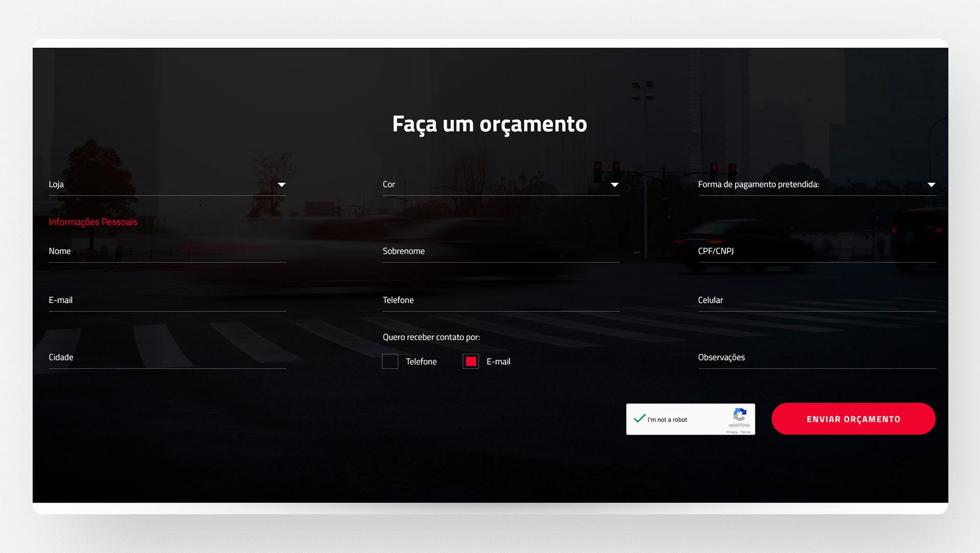Screen dimensions: 980x553
Task: Click the reCAPTCHA logo icon
Action: point(740,414)
